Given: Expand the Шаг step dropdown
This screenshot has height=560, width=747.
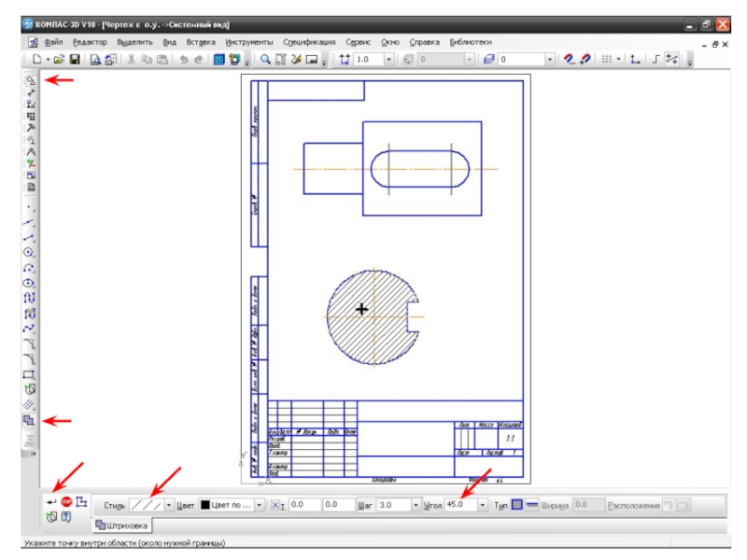Looking at the screenshot, I should (416, 505).
